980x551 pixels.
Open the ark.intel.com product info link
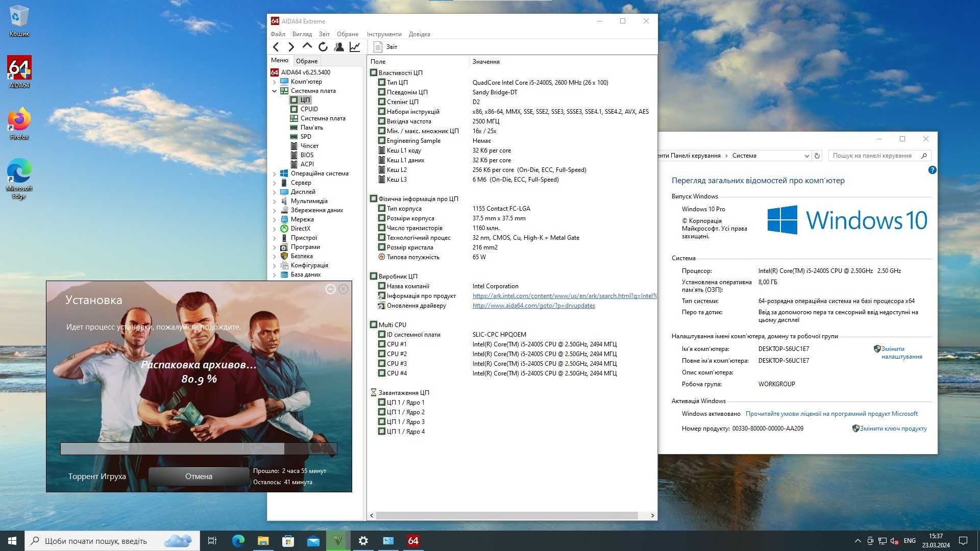point(565,296)
